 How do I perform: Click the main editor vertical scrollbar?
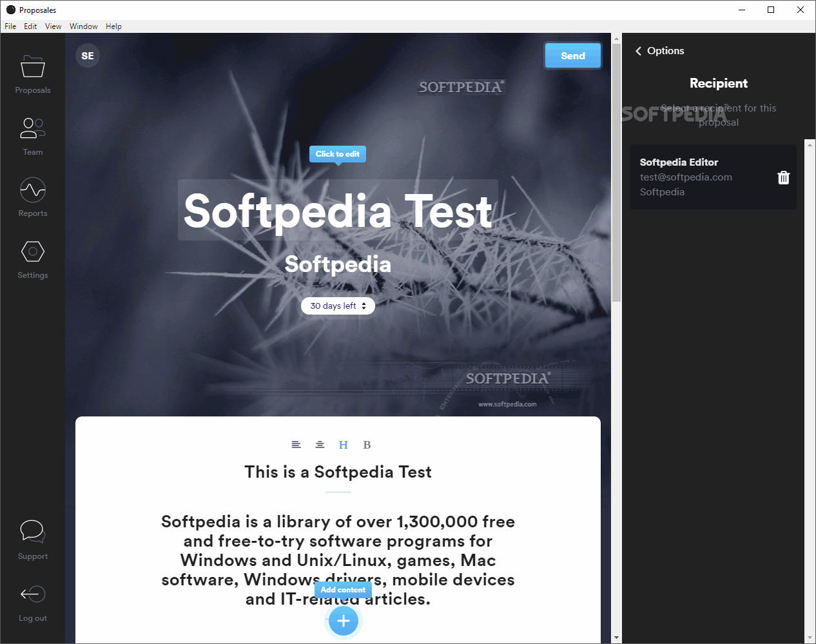click(x=616, y=173)
